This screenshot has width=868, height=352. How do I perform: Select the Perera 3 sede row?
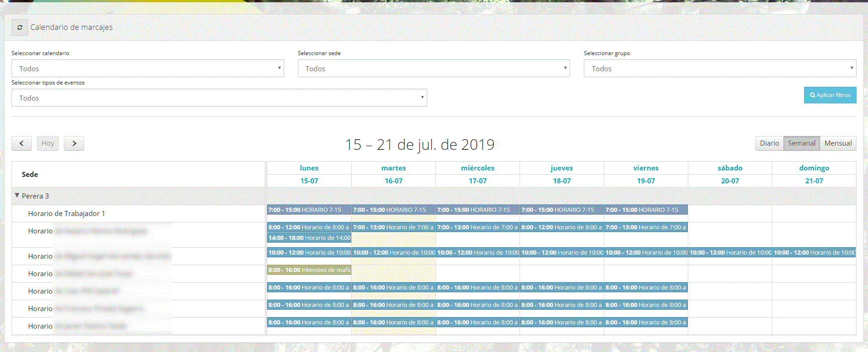coord(138,196)
